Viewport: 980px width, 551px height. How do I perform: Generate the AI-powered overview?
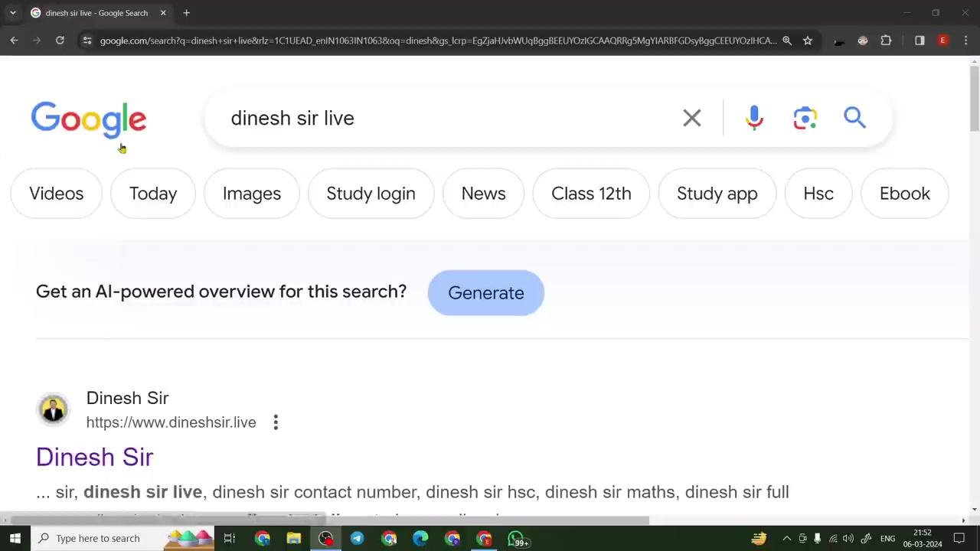pos(486,293)
